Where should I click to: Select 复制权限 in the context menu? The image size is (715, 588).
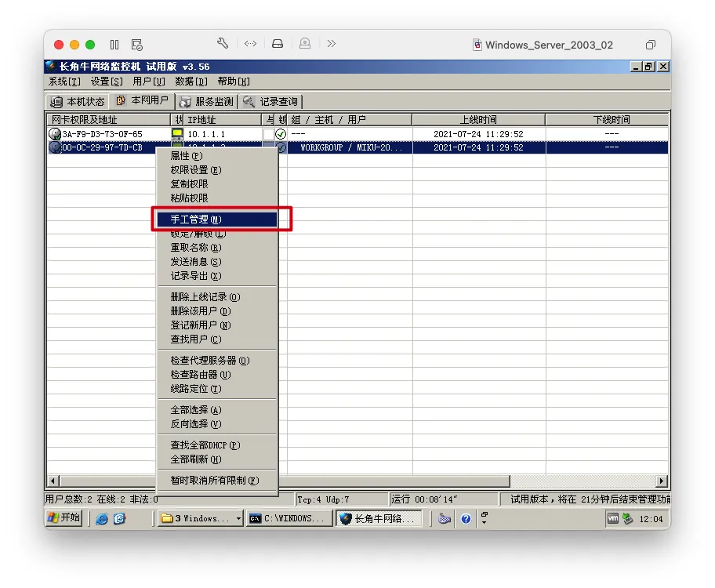[x=217, y=184]
